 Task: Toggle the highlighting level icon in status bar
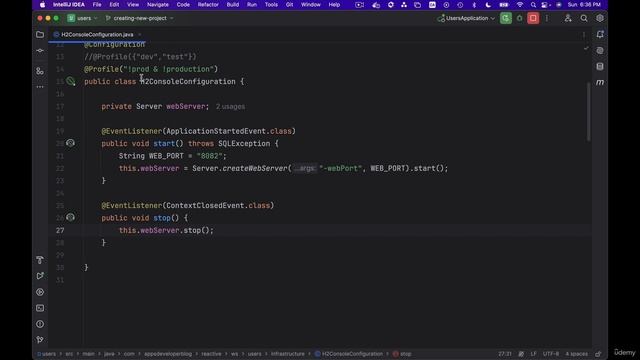[521, 354]
